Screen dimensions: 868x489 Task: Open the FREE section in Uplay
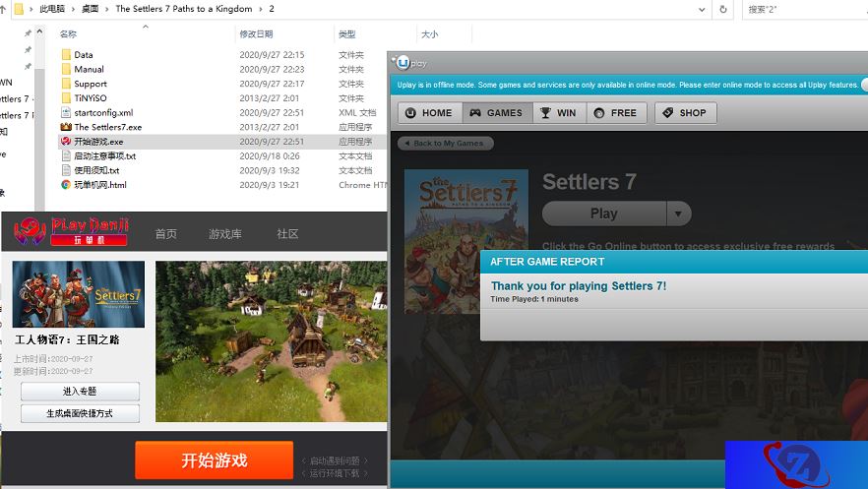[x=616, y=113]
